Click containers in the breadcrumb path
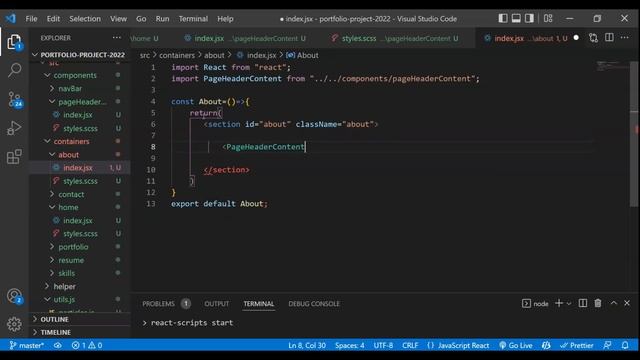The width and height of the screenshot is (640, 360). pos(177,55)
